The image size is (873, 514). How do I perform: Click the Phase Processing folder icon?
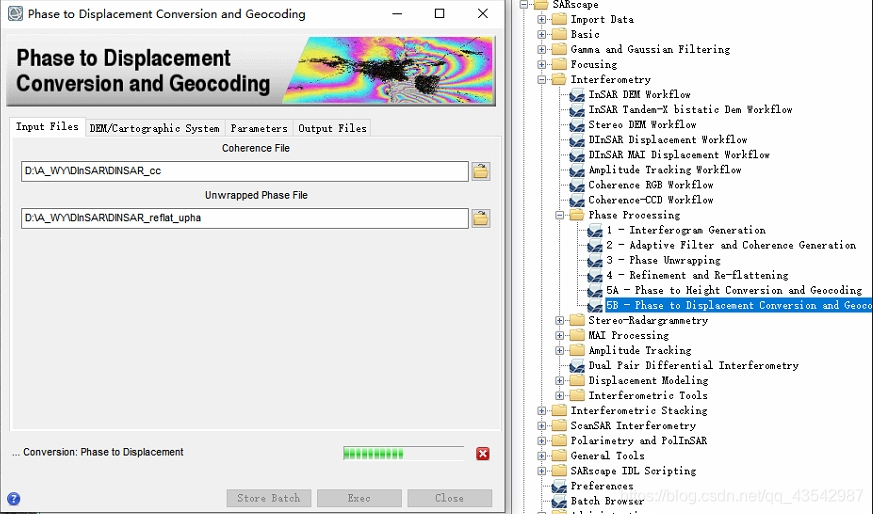(577, 215)
